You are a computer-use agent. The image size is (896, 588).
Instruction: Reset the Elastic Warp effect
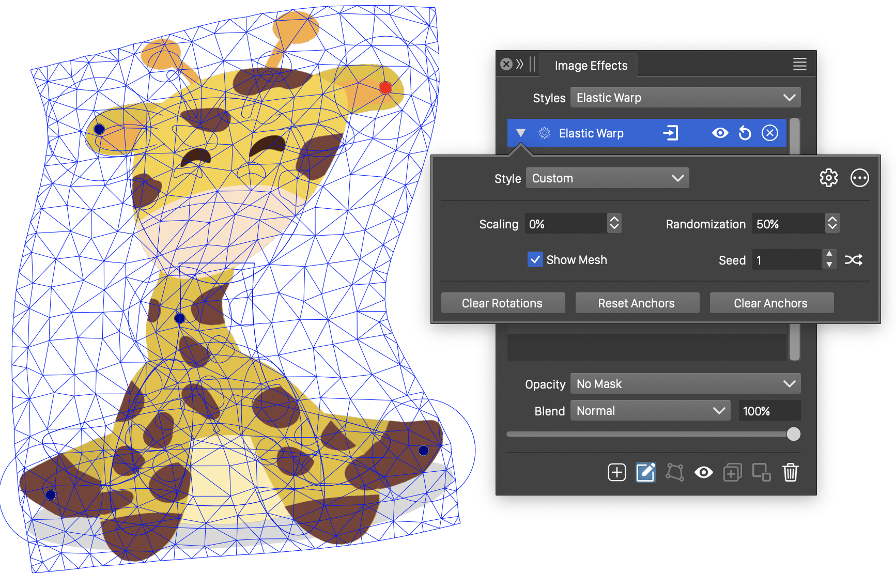point(745,133)
